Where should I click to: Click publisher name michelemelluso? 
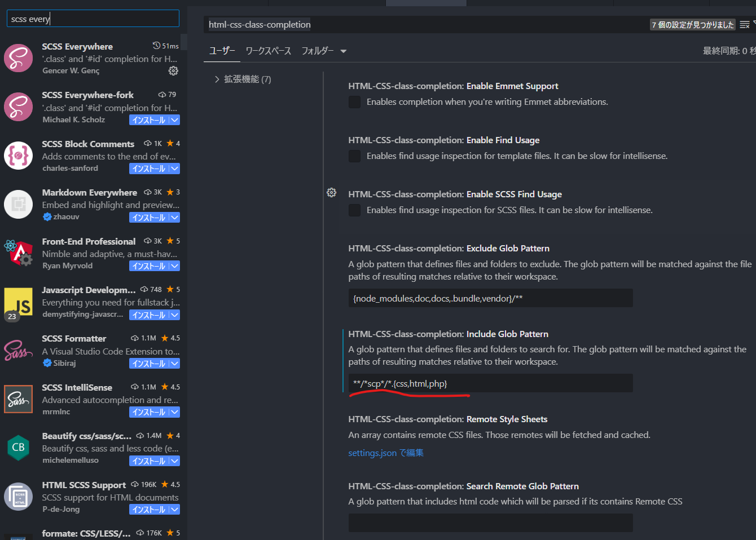point(71,460)
